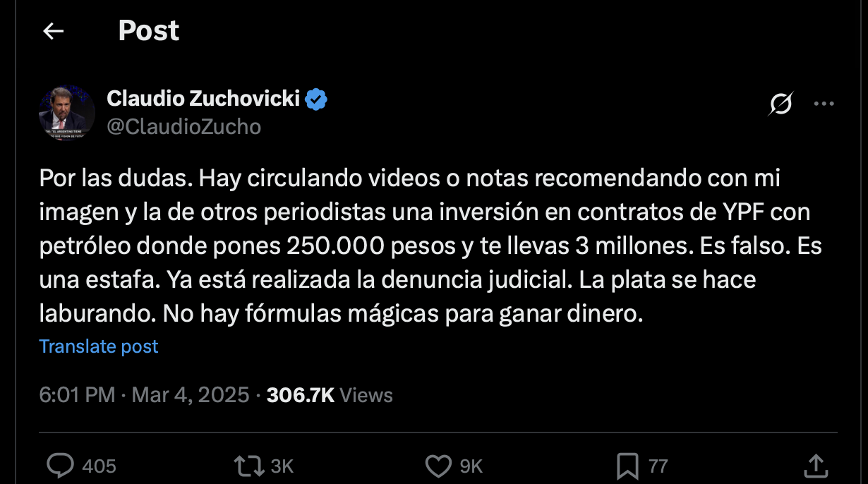
Task: Click the Mar 4, 2025 date
Action: tap(191, 395)
